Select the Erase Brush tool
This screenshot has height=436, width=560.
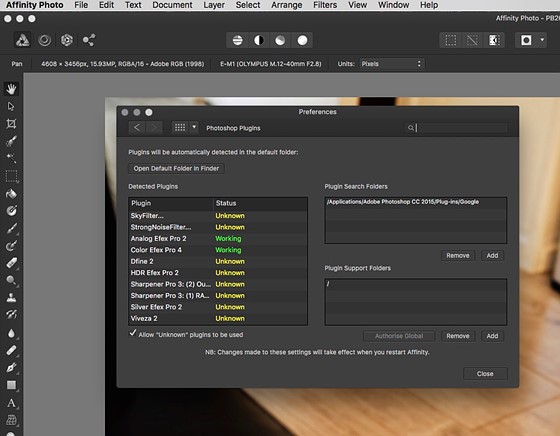[11, 263]
